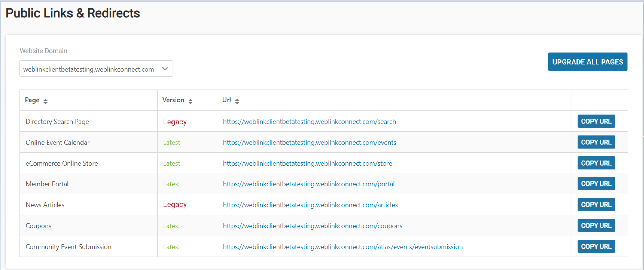Click Legacy version for News Articles
The image size is (644, 270).
pyautogui.click(x=175, y=205)
